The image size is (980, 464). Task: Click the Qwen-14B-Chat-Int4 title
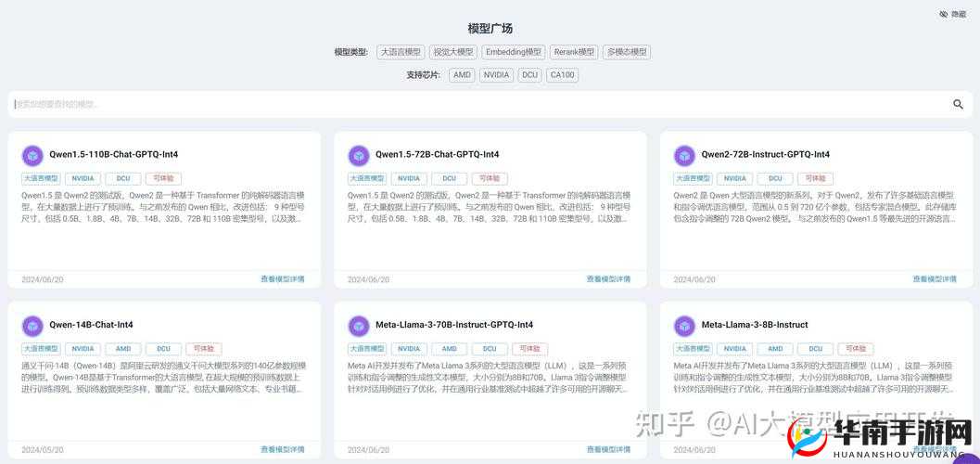pyautogui.click(x=91, y=325)
